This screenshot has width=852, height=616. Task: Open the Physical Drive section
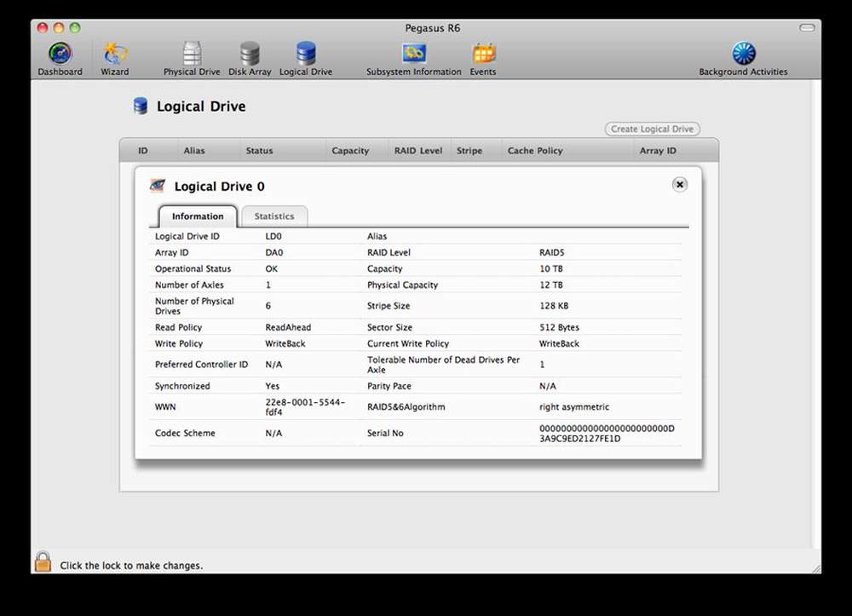192,59
